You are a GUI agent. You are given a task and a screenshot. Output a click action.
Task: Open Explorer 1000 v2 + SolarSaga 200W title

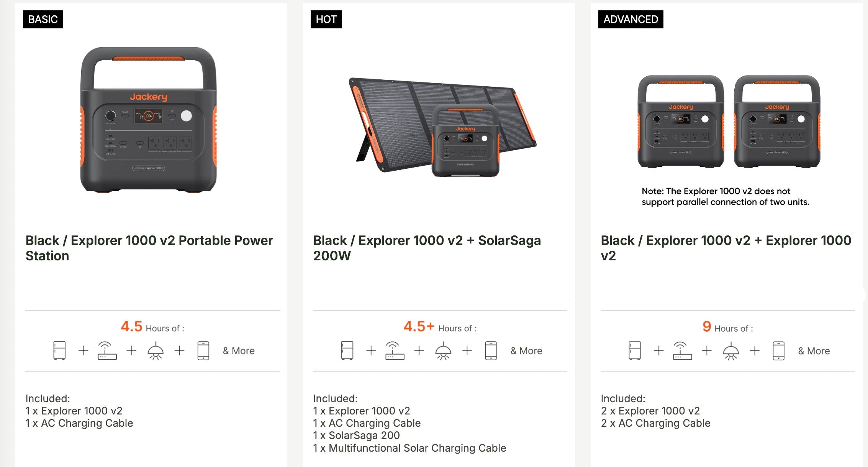point(427,248)
